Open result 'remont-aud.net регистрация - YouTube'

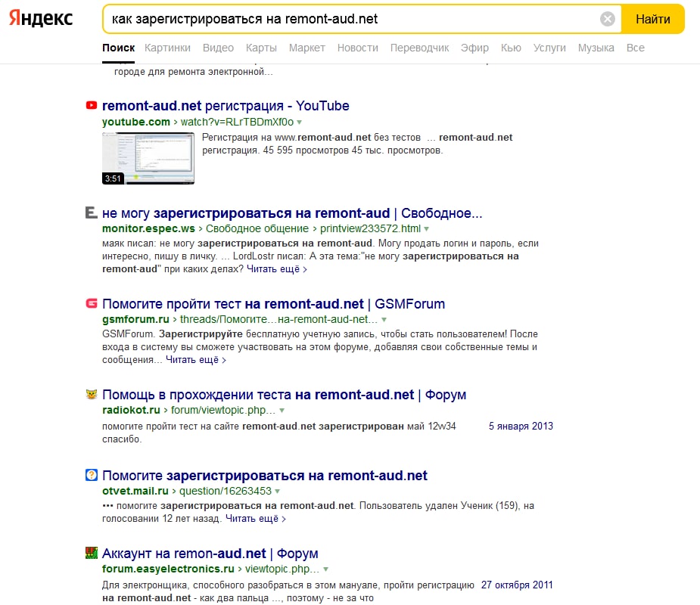tap(226, 106)
